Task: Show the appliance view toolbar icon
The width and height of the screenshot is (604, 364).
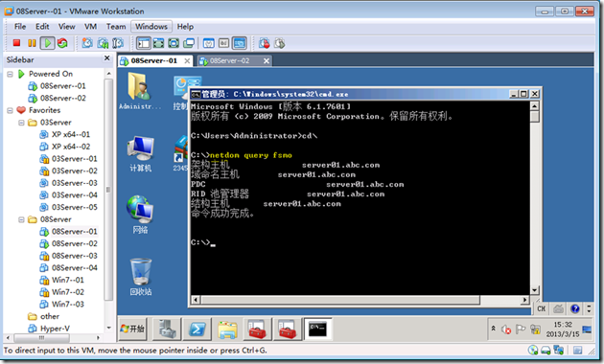Action: coord(223,43)
